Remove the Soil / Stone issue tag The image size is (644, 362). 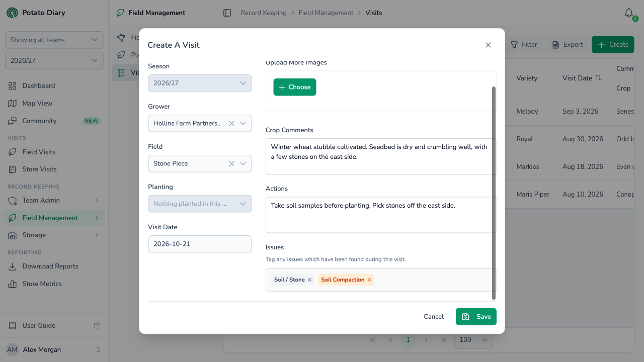[x=309, y=280]
